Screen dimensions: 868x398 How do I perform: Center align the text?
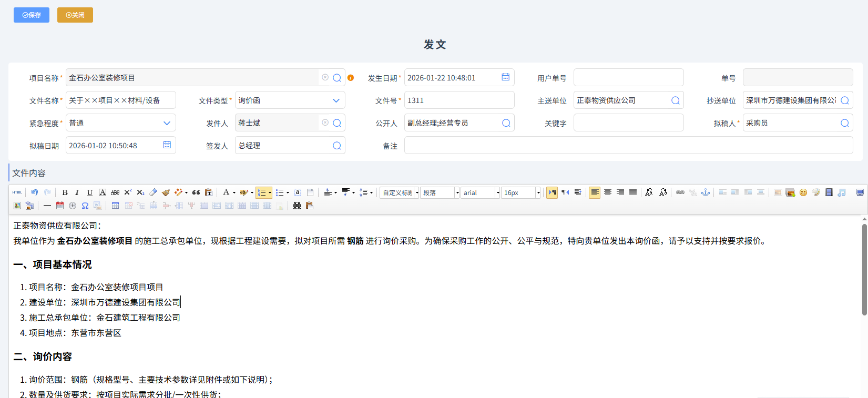pyautogui.click(x=607, y=192)
